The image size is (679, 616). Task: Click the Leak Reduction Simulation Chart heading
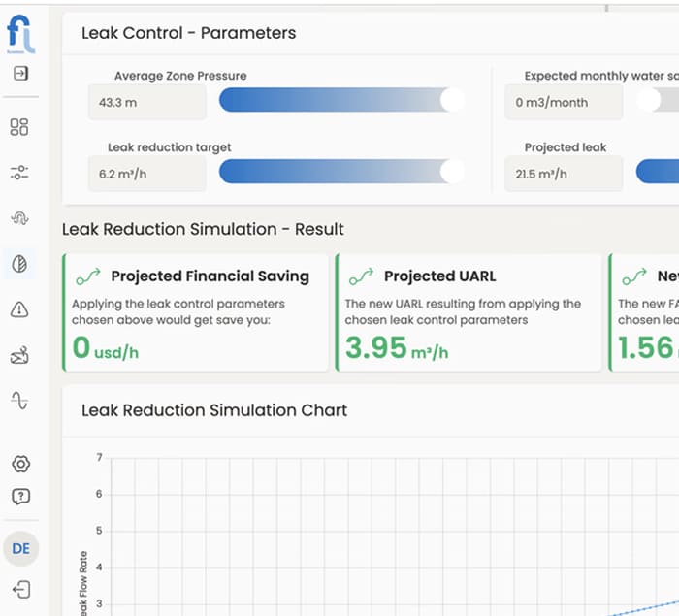[214, 410]
